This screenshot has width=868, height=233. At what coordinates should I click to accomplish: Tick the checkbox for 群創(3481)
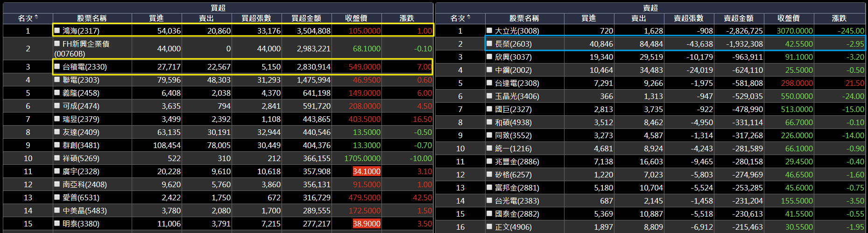point(57,145)
